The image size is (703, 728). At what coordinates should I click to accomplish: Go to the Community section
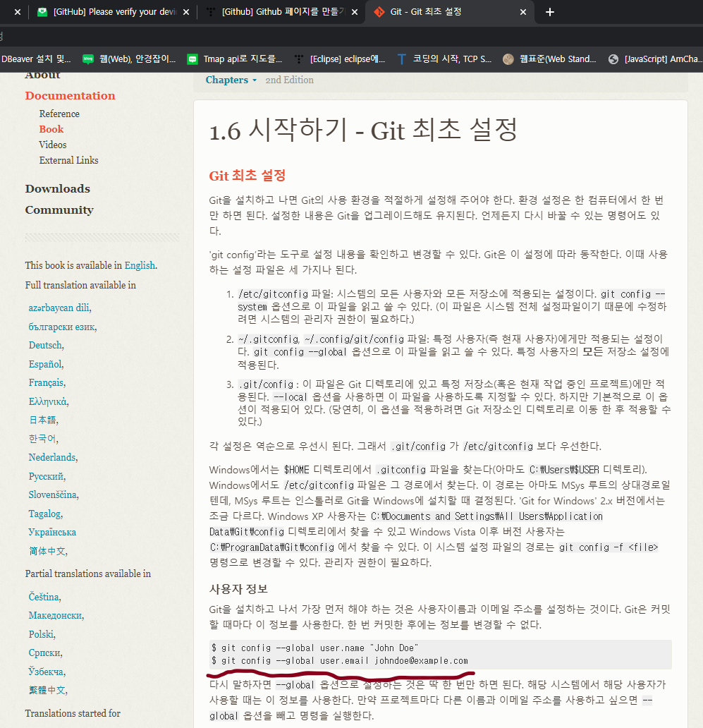(59, 210)
